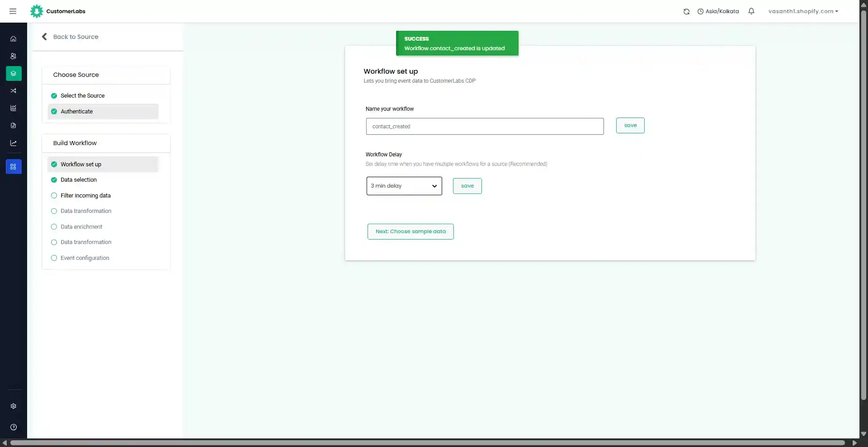Click the workflow name input field
Image resolution: width=868 pixels, height=447 pixels.
[x=485, y=127]
